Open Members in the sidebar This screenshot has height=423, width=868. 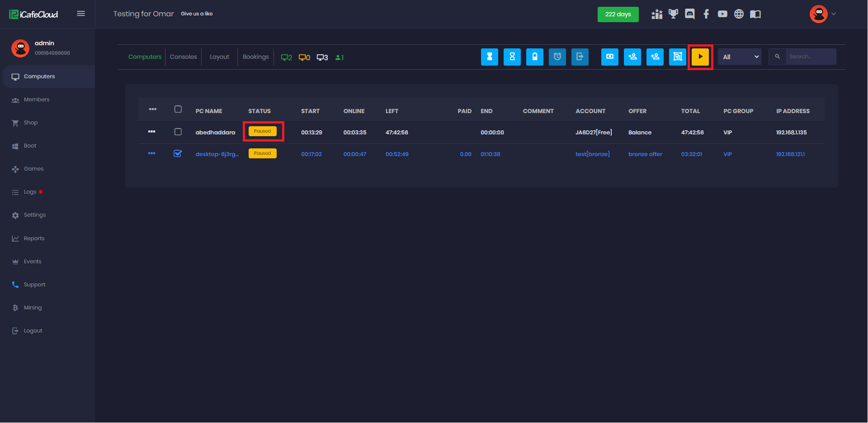point(37,100)
